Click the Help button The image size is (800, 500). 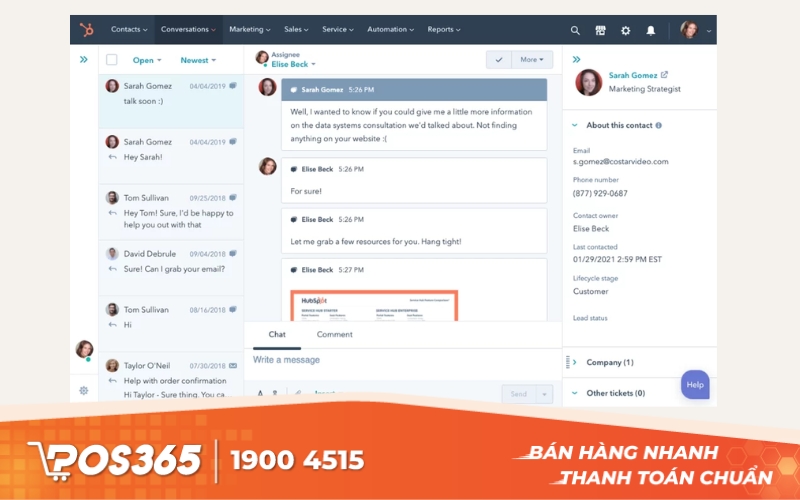click(695, 385)
